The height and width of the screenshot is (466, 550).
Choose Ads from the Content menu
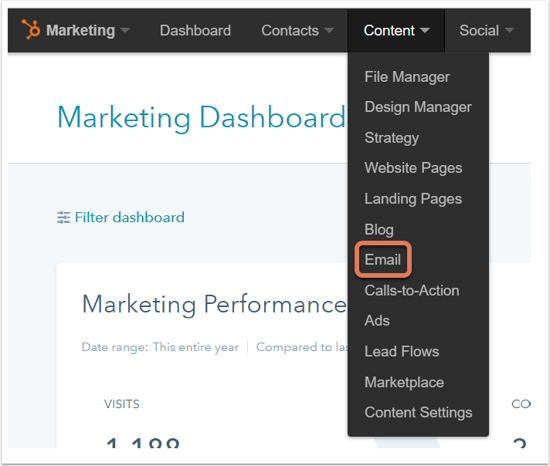tap(377, 320)
